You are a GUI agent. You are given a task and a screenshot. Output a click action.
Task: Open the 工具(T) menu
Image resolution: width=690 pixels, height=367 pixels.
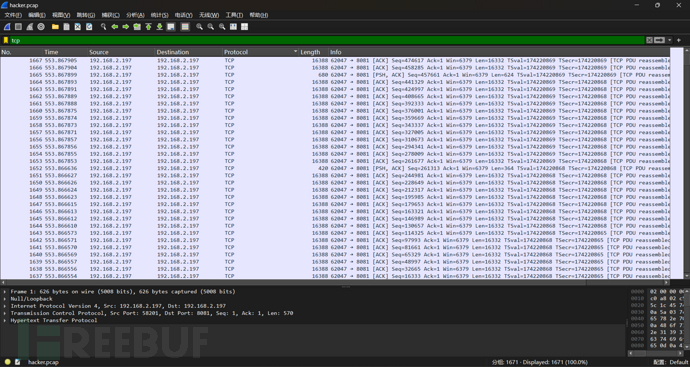tap(234, 15)
